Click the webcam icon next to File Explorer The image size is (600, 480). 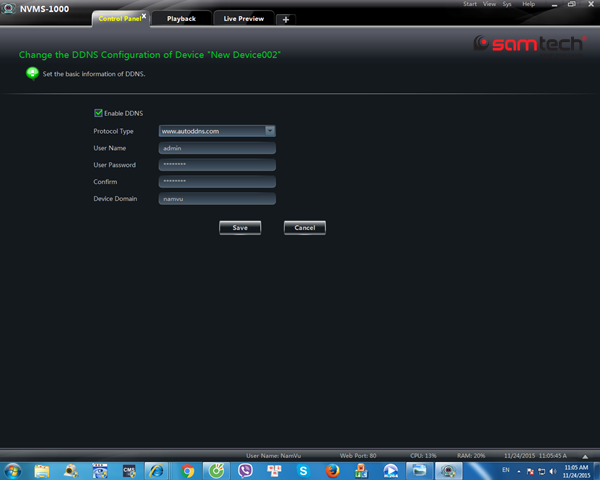tap(71, 471)
